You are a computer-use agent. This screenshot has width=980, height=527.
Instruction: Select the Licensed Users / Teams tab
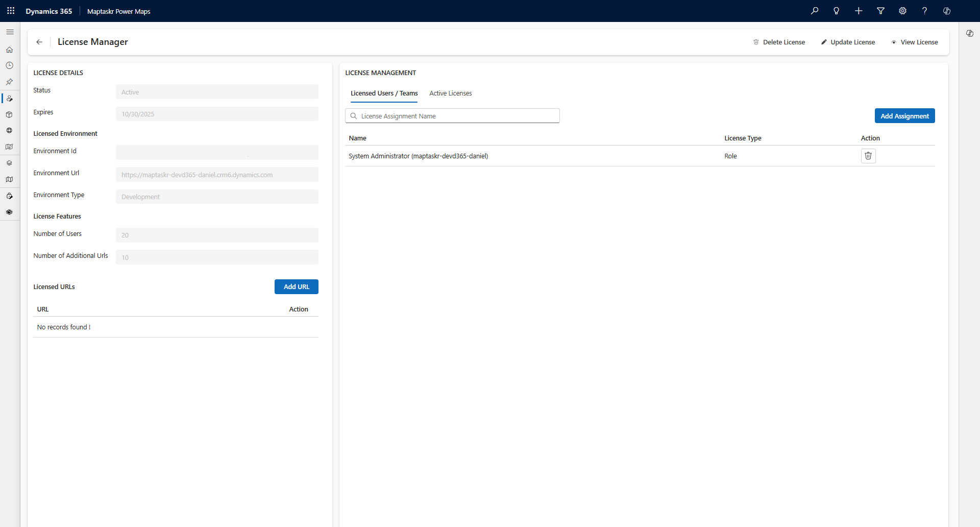[x=384, y=93]
